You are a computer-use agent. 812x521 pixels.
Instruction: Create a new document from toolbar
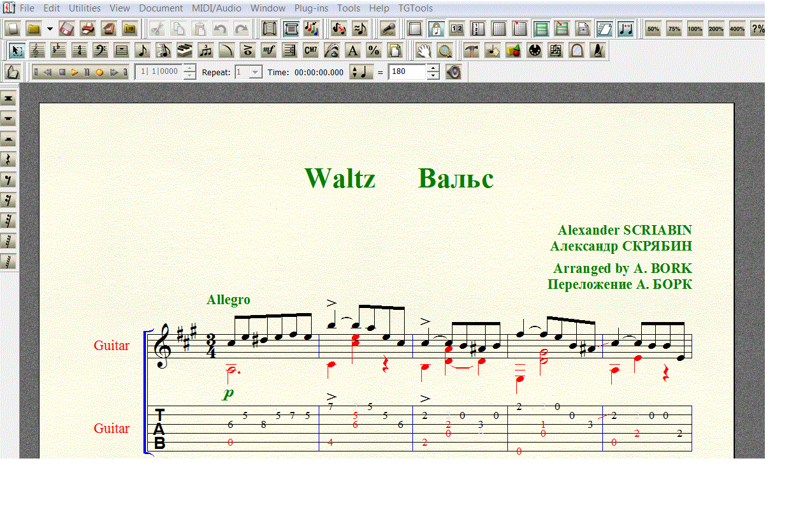(13, 29)
